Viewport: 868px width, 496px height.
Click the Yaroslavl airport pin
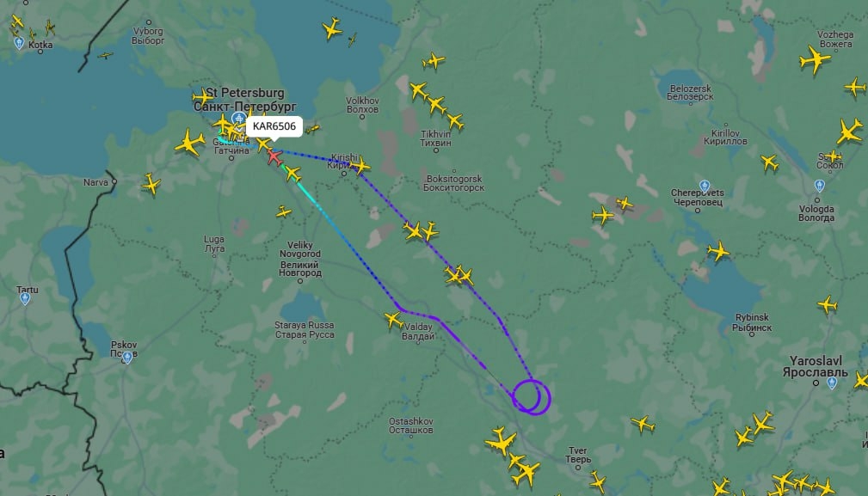tap(832, 383)
